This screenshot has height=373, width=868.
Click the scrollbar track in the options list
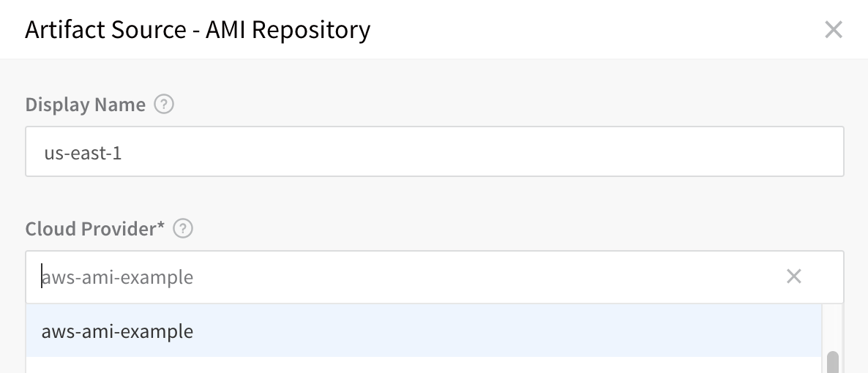[833, 326]
